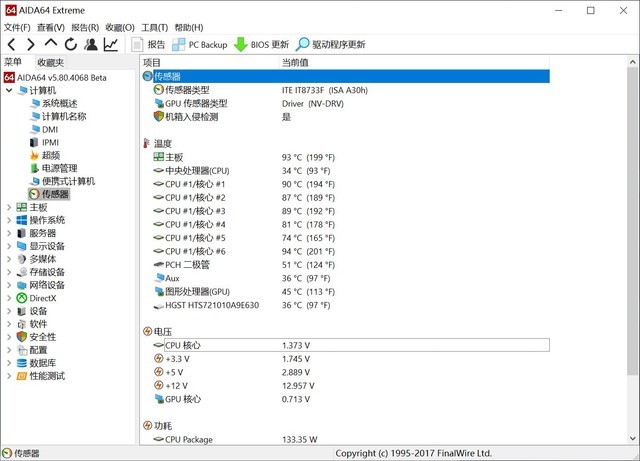Open 驱动程序更新 driver update
Viewport: 640px width, 461px height.
[331, 45]
